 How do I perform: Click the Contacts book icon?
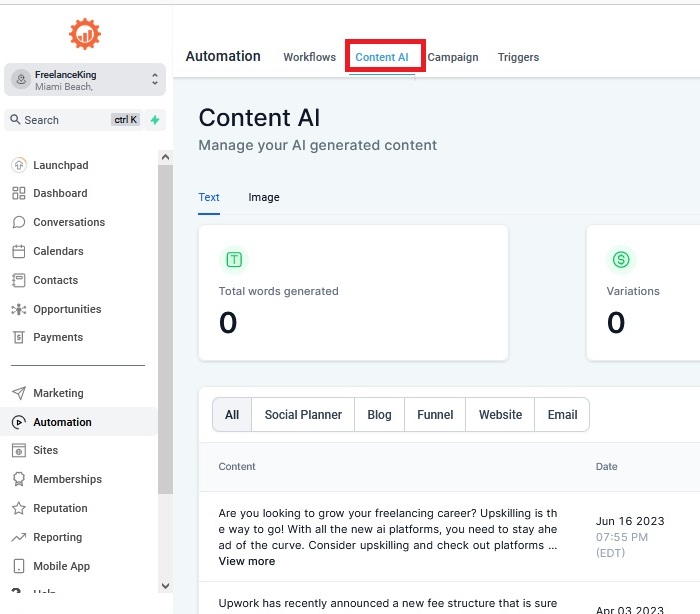pos(18,280)
